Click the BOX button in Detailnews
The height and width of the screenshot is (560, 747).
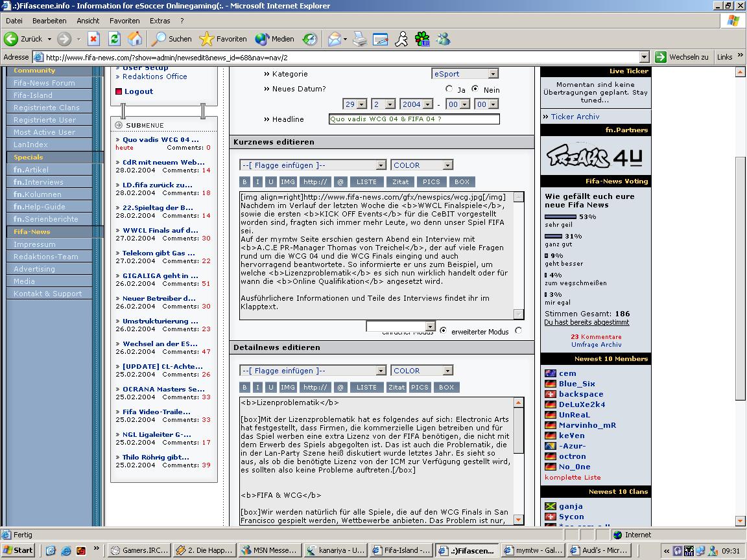[x=446, y=388]
